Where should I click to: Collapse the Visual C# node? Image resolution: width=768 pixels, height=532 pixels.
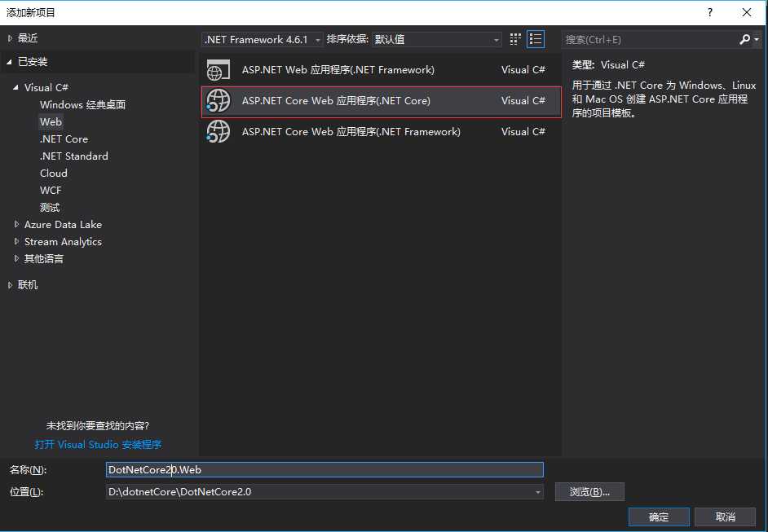[15, 88]
